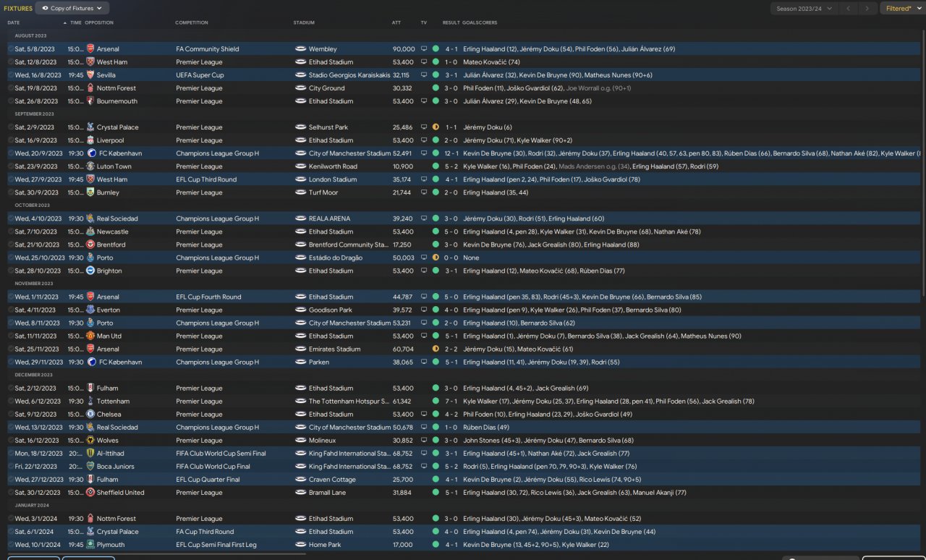This screenshot has height=560, width=926.
Task: Click the Plymouth club badge
Action: pos(90,544)
